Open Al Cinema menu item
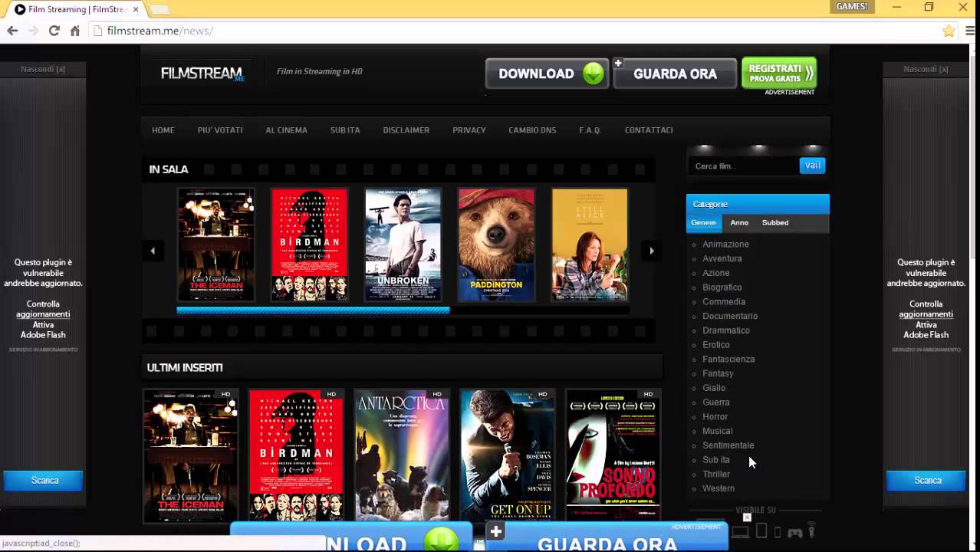The width and height of the screenshot is (980, 552). (287, 130)
